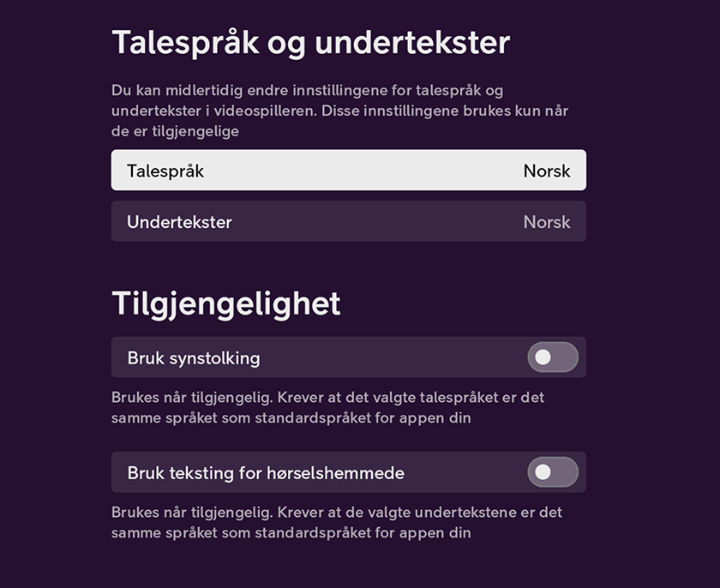The width and height of the screenshot is (720, 588).
Task: Select the Norsk value beside Talespråk
Action: tap(547, 171)
